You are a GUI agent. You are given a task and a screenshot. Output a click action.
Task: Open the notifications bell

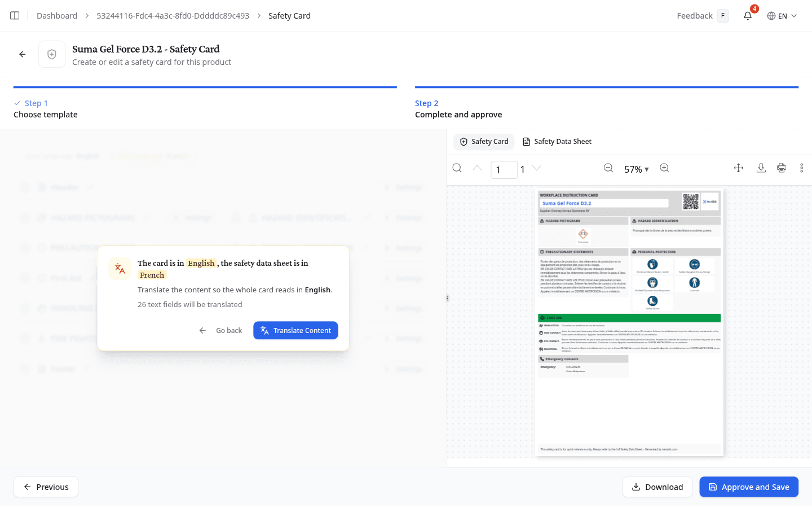click(x=748, y=16)
